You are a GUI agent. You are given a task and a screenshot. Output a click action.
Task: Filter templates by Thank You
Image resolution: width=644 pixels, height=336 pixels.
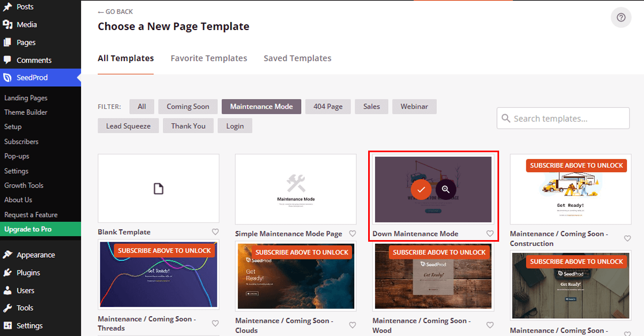[x=188, y=126]
